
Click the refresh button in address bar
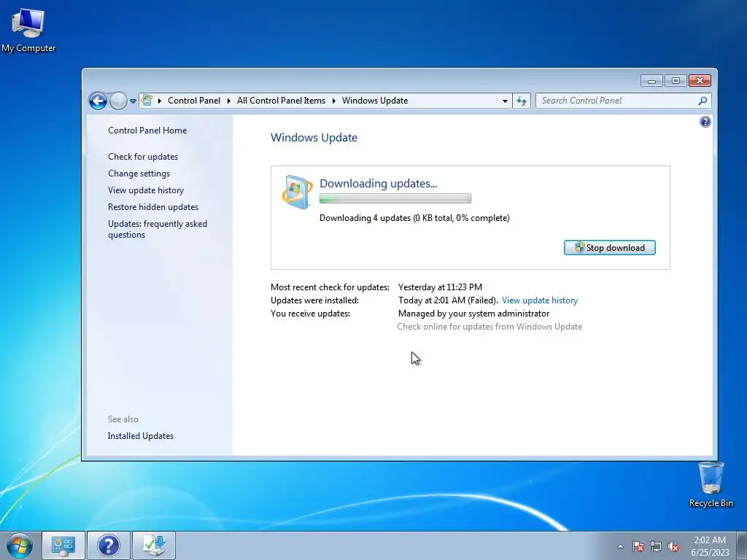click(x=522, y=101)
